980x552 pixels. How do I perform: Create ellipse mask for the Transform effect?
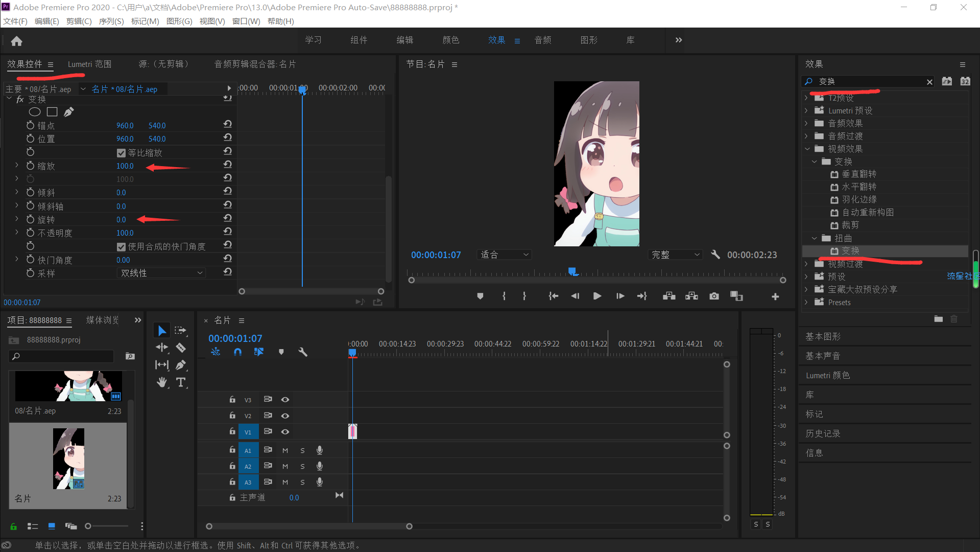coord(35,112)
